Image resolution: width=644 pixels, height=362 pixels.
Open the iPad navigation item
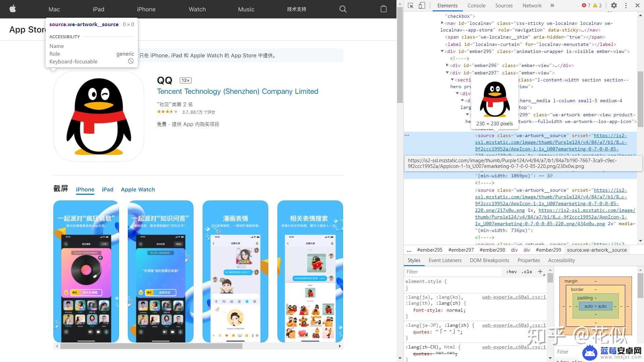click(98, 9)
